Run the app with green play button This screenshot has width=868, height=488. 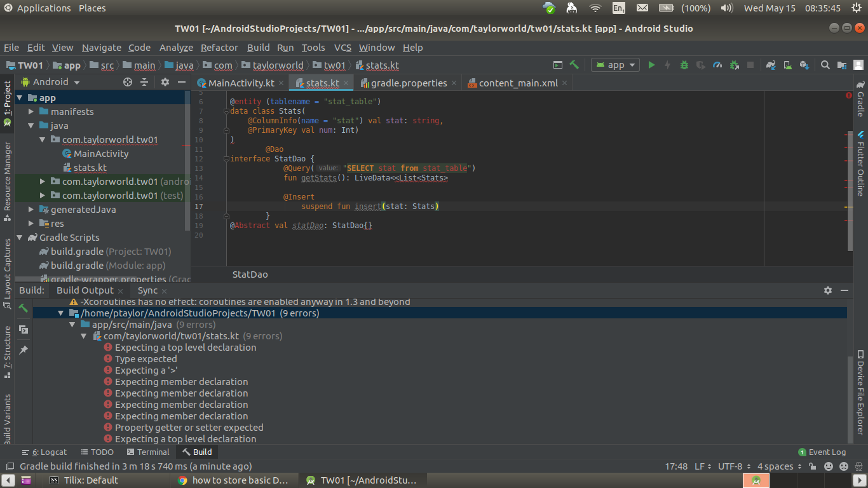click(651, 65)
